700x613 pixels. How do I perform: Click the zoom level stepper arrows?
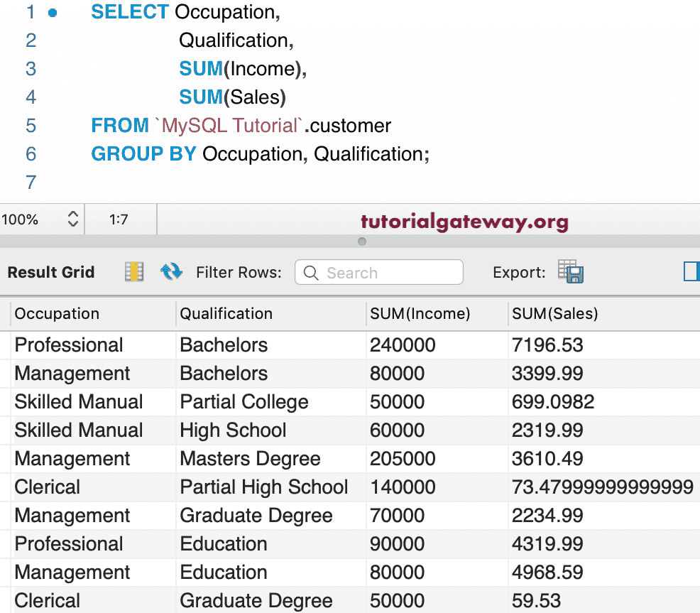73,219
